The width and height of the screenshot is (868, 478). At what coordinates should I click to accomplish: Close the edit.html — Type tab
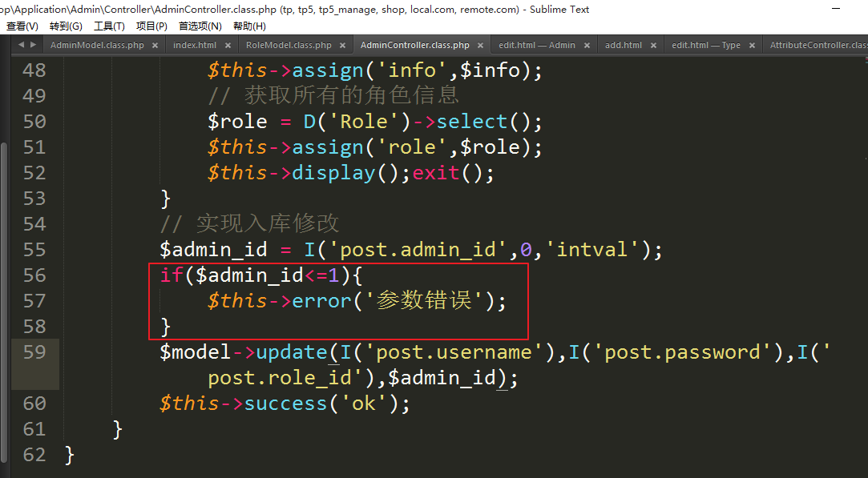752,46
